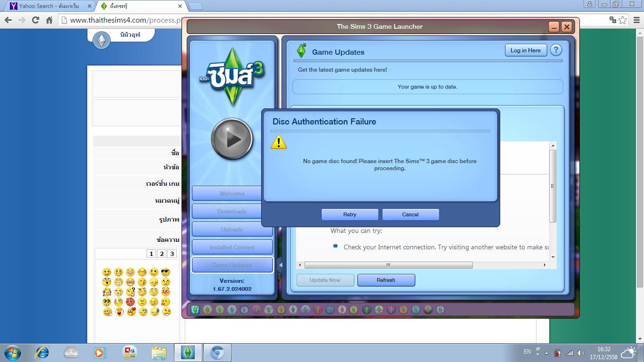Click the vertical scrollbar of the update panel
Screen dimensions: 644x362
553,186
